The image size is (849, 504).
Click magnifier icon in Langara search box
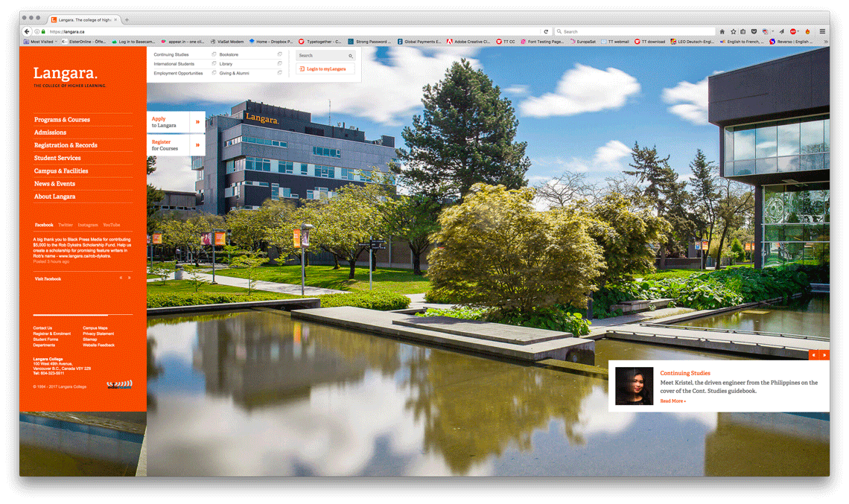350,56
